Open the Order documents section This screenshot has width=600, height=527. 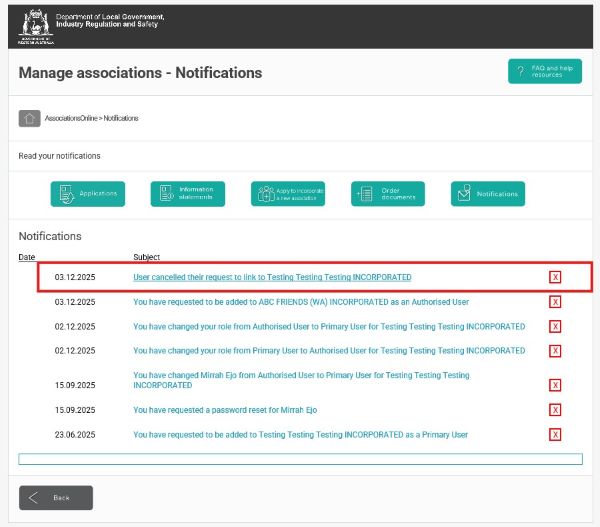(x=388, y=193)
